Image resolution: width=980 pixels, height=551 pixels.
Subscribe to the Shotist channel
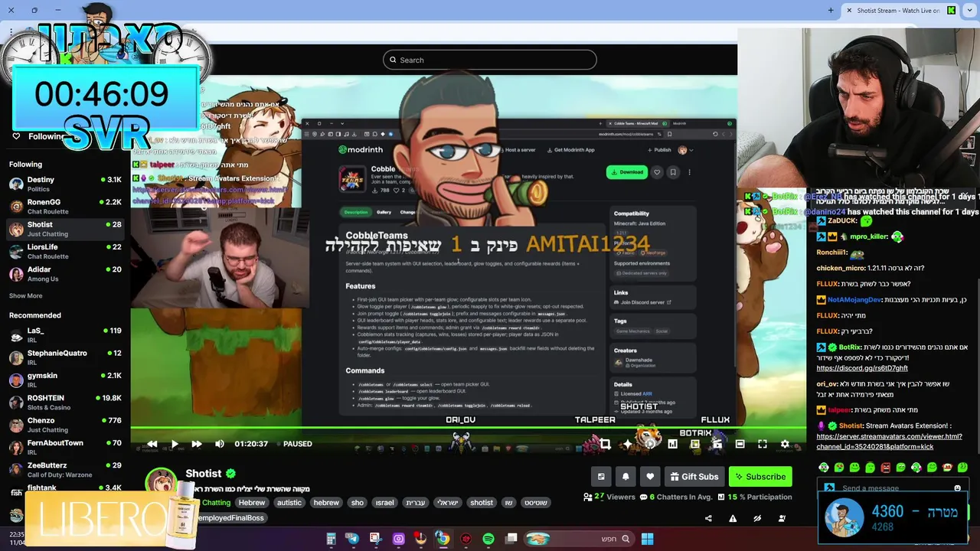(759, 477)
